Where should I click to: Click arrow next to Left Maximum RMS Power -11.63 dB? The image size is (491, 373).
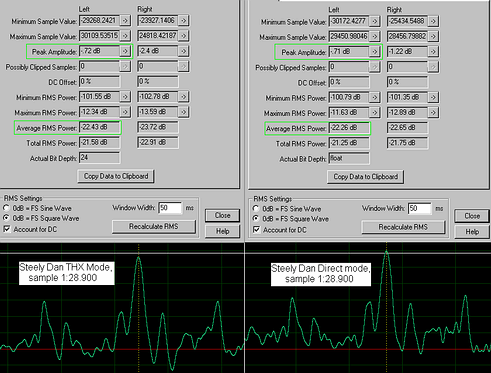[375, 113]
